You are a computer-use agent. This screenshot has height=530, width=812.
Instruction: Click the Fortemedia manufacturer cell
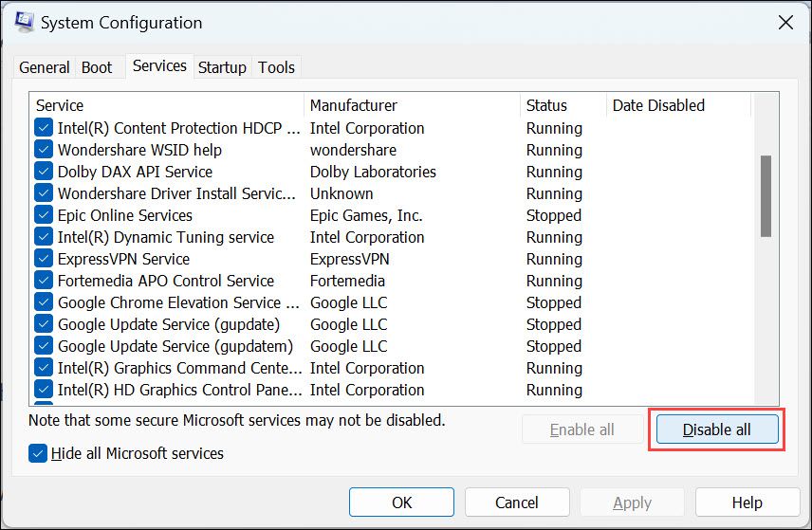click(347, 281)
